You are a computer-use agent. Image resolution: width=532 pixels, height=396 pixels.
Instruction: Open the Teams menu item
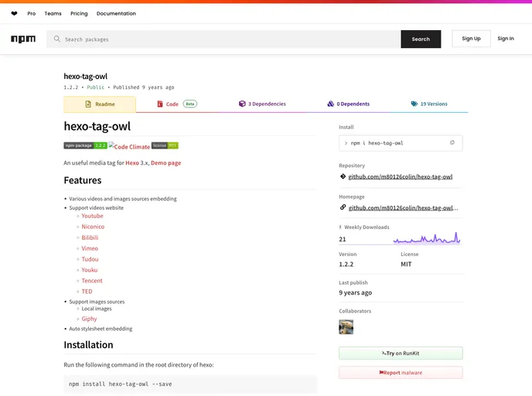pyautogui.click(x=53, y=14)
